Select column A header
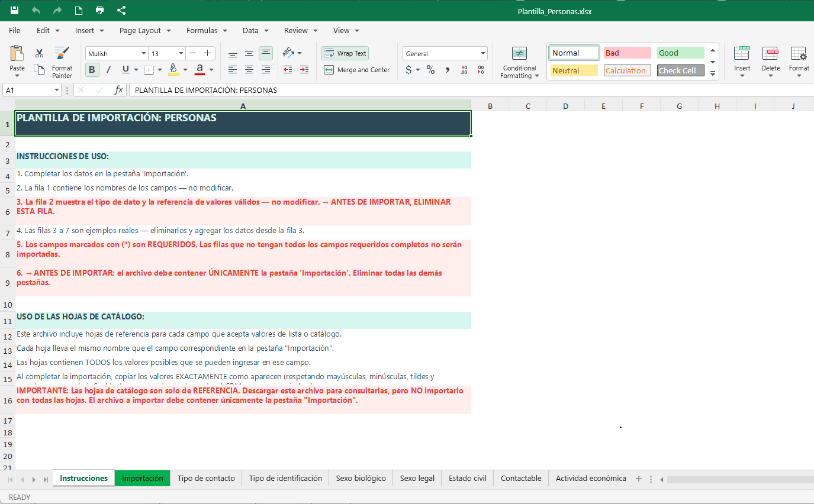The height and width of the screenshot is (504, 814). tap(243, 106)
